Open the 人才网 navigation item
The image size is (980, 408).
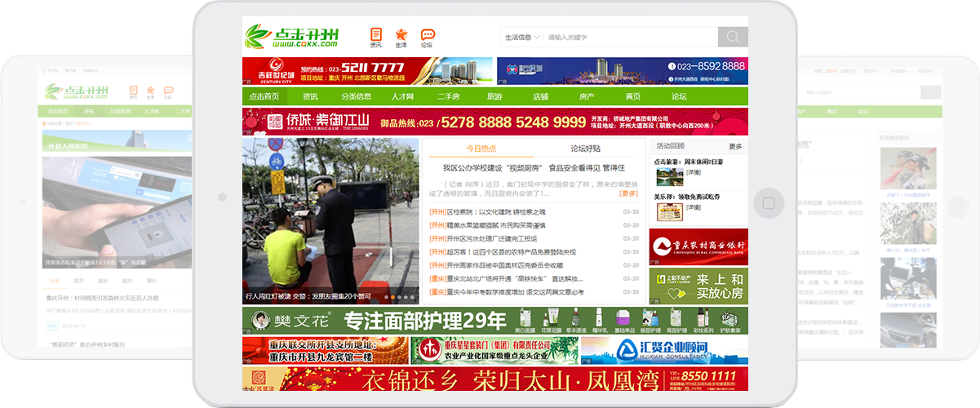click(x=402, y=96)
